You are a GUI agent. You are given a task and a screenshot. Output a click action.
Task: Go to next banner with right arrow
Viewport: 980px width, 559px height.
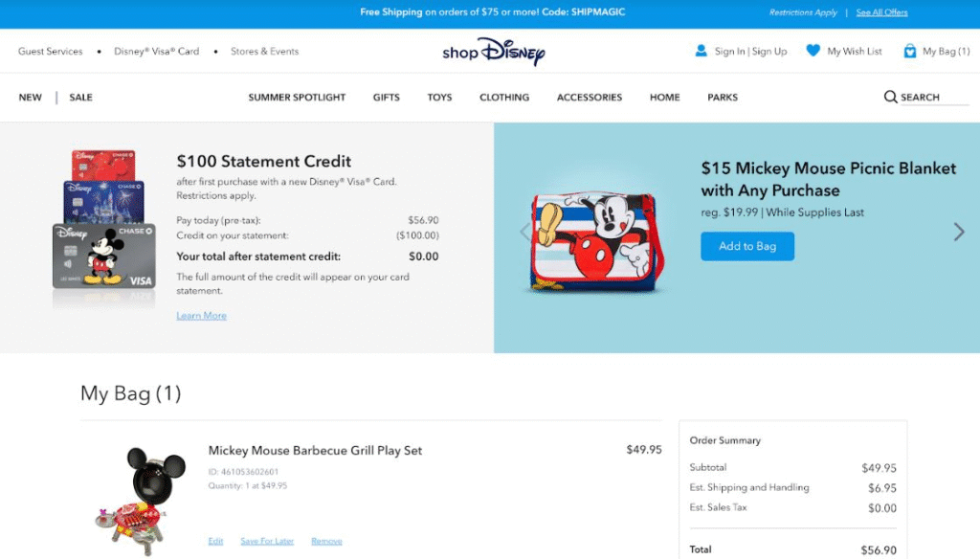pos(959,232)
